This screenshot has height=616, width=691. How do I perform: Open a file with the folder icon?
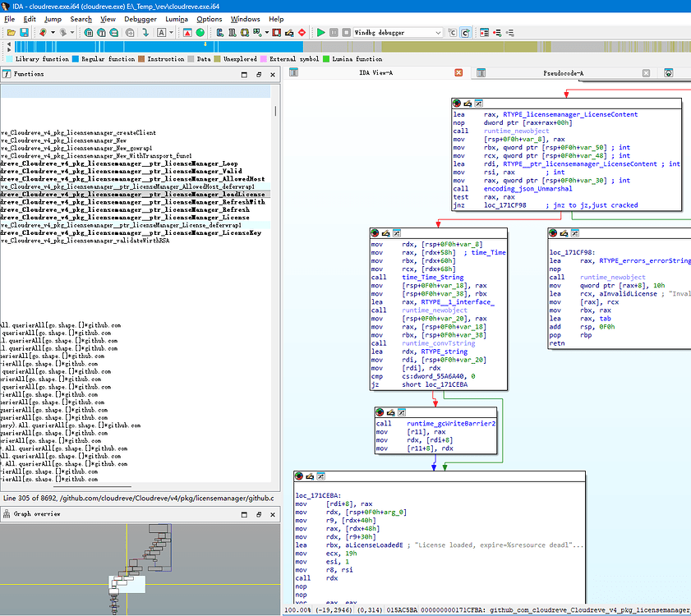click(x=12, y=33)
